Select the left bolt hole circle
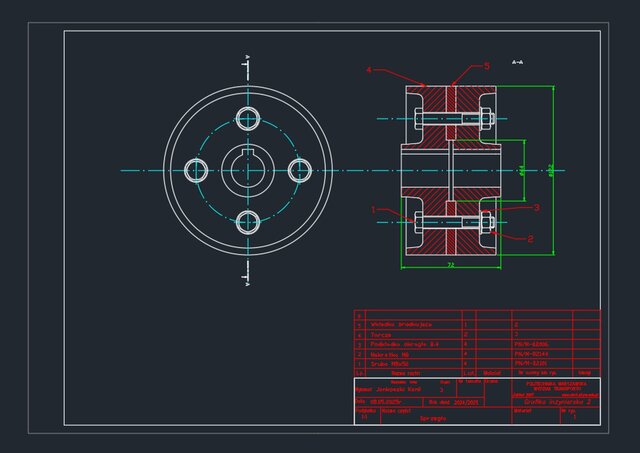 [195, 170]
